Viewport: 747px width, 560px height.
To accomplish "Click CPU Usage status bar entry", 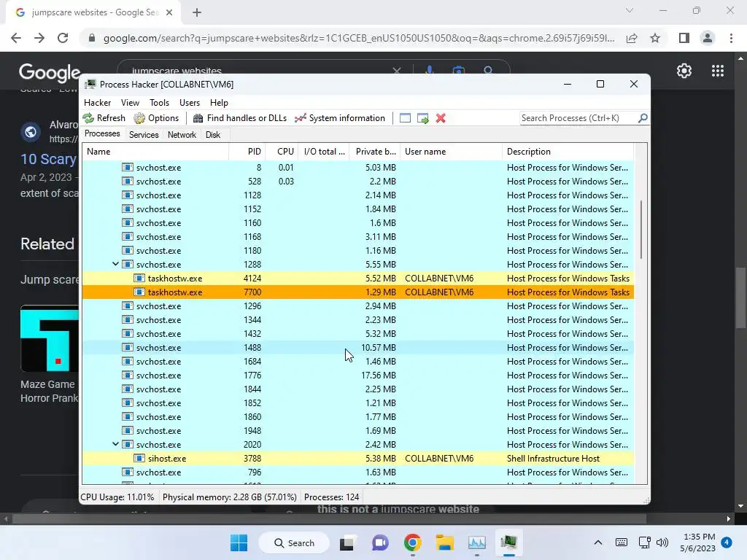I will tap(117, 497).
